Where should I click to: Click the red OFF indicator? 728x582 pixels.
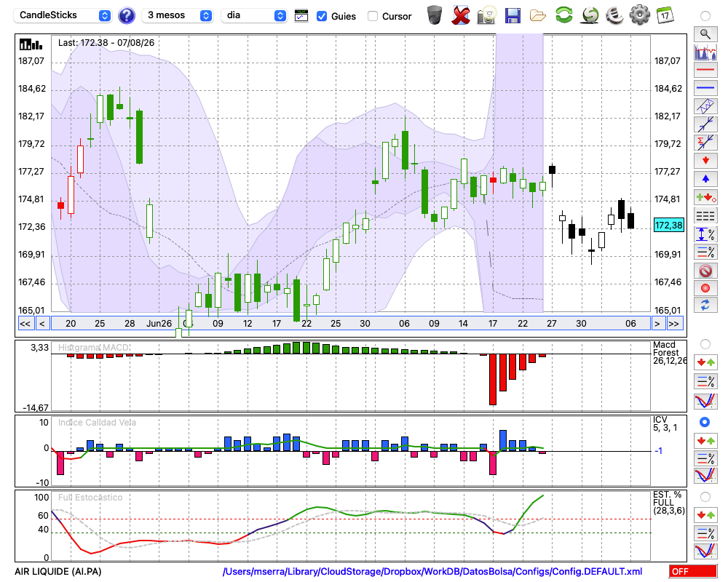click(693, 571)
